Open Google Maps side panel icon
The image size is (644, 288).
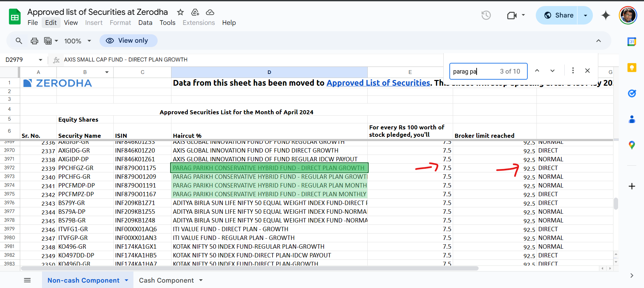[632, 145]
